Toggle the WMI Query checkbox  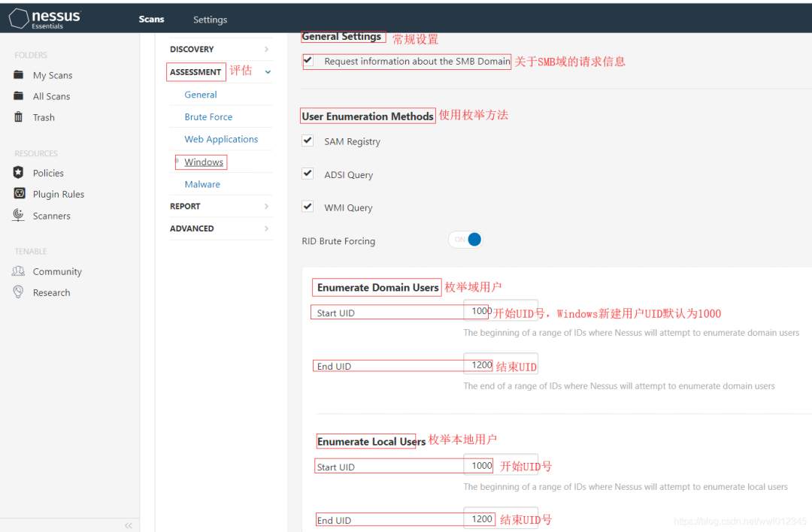pos(308,207)
